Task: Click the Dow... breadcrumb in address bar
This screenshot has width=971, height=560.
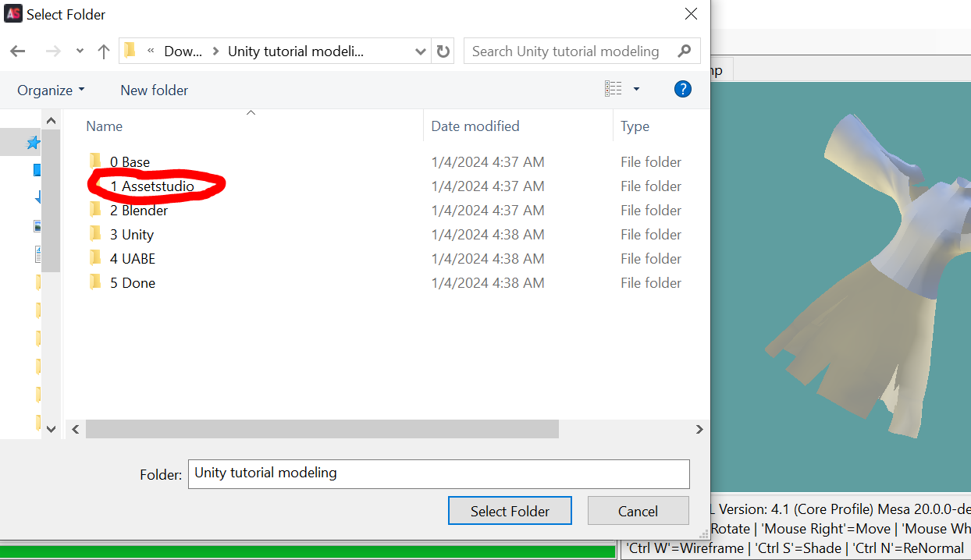Action: point(183,51)
